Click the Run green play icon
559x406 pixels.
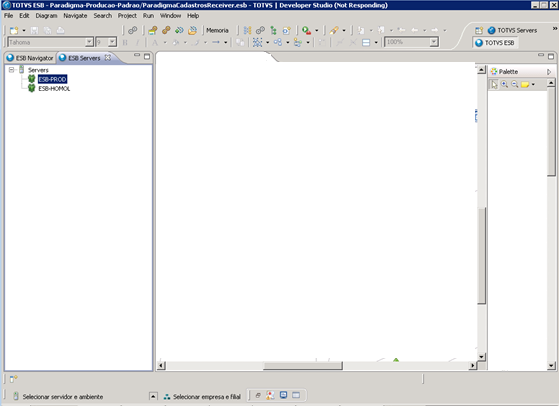(x=306, y=31)
